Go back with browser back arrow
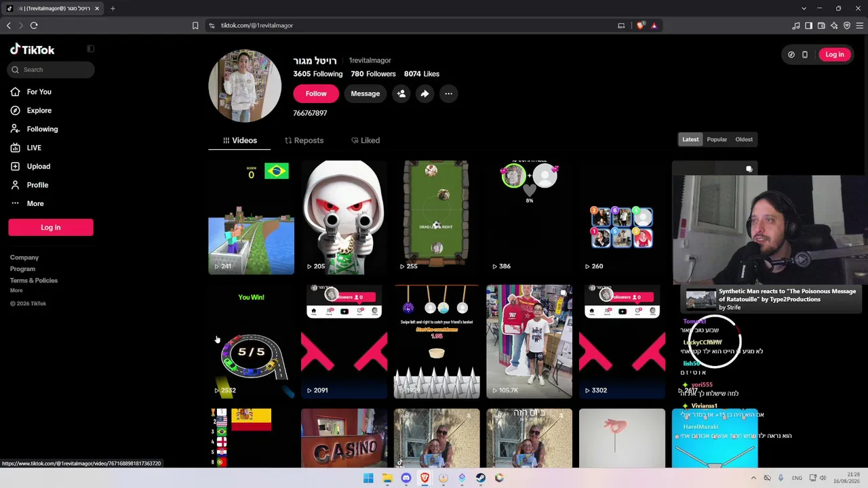This screenshot has width=868, height=488. click(9, 26)
